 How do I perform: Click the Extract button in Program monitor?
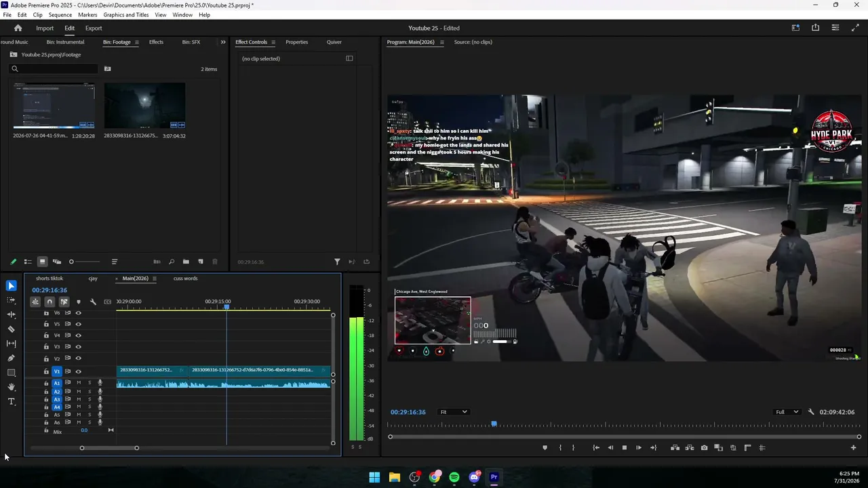click(690, 447)
